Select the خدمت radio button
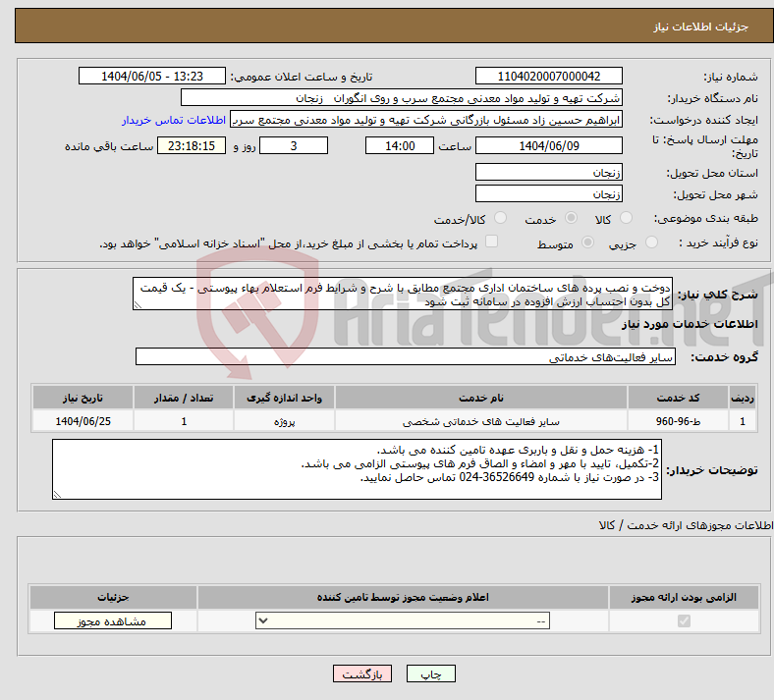 pos(571,218)
